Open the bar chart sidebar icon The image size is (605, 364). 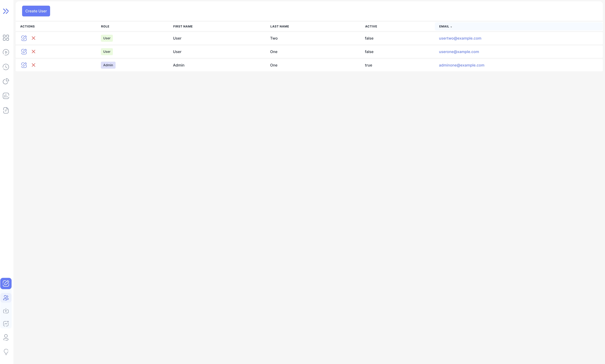click(x=6, y=96)
